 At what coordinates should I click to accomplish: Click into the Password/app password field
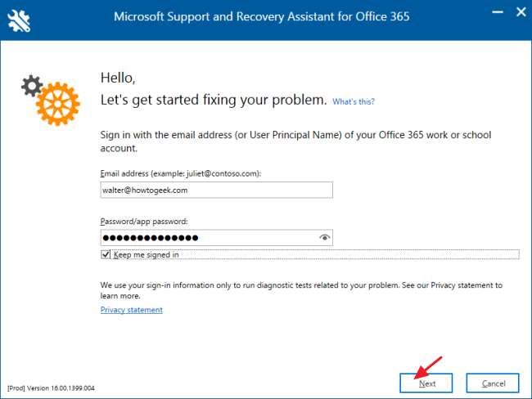209,238
